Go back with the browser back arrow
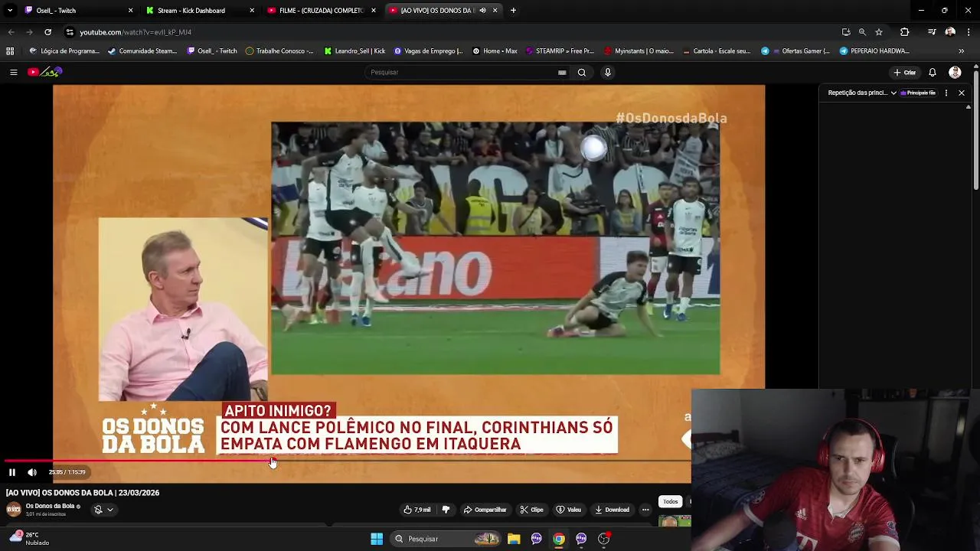This screenshot has width=980, height=551. click(x=11, y=32)
